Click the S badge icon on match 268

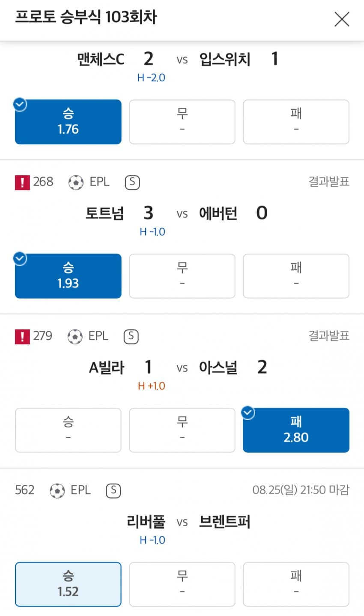click(132, 183)
